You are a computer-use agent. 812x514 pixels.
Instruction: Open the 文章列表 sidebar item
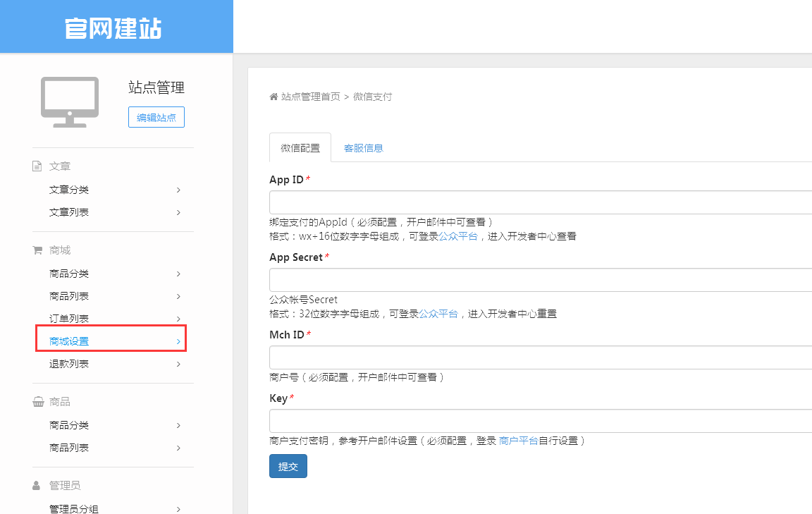pyautogui.click(x=69, y=212)
